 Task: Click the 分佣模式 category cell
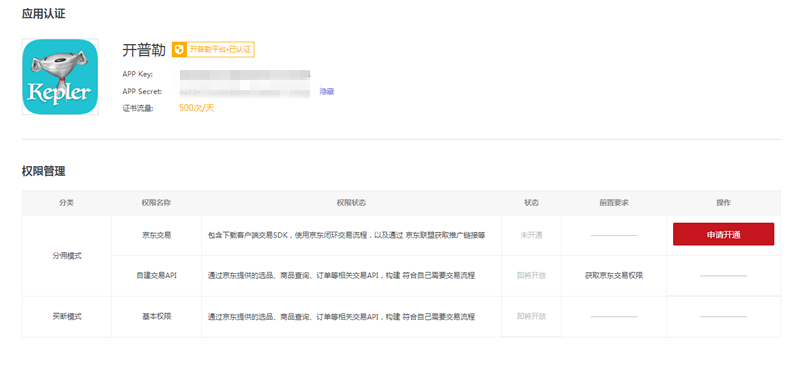click(x=67, y=256)
